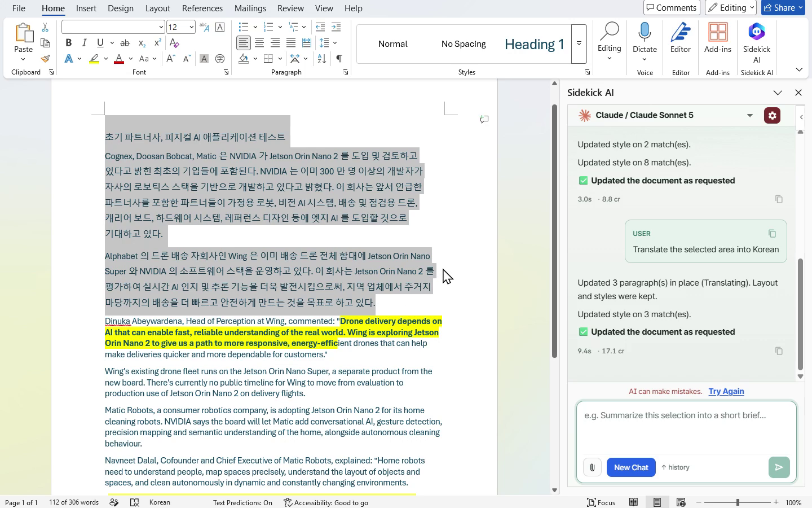The image size is (812, 508).
Task: Open the Design ribbon tab
Action: click(x=121, y=8)
